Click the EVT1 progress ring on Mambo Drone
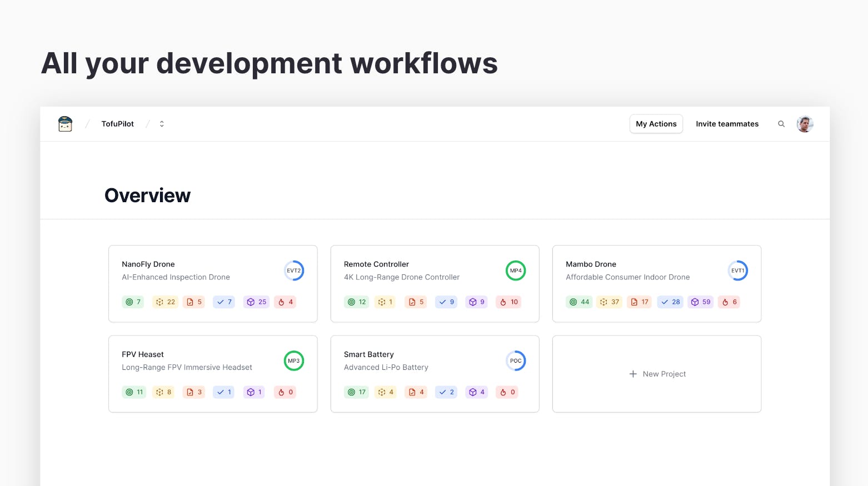 (x=738, y=270)
